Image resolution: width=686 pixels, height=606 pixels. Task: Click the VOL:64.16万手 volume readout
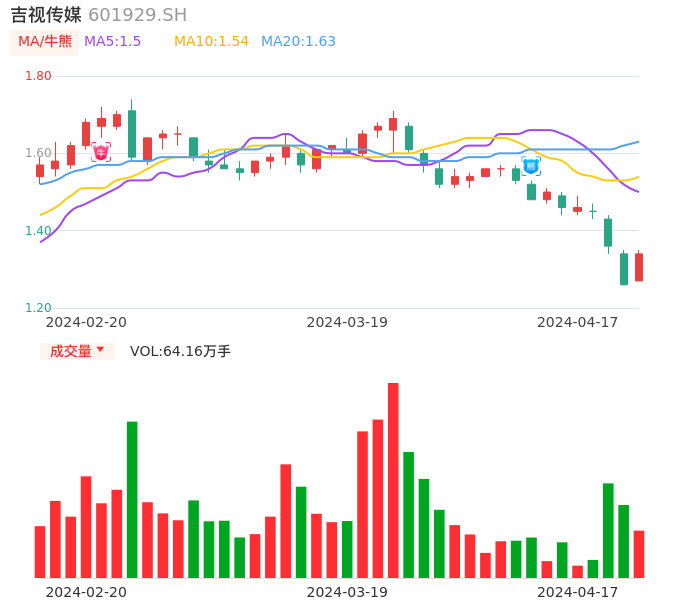(180, 351)
